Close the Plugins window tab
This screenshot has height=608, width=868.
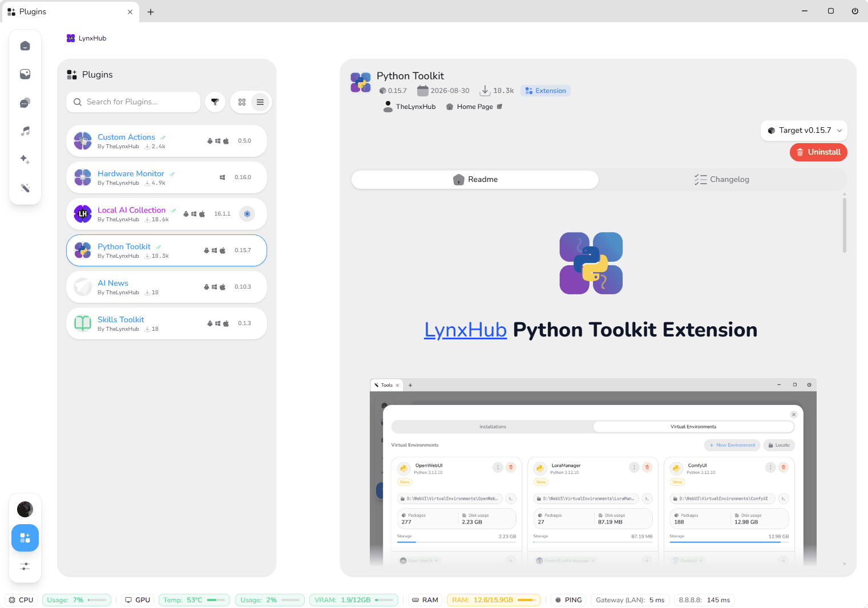pyautogui.click(x=130, y=11)
